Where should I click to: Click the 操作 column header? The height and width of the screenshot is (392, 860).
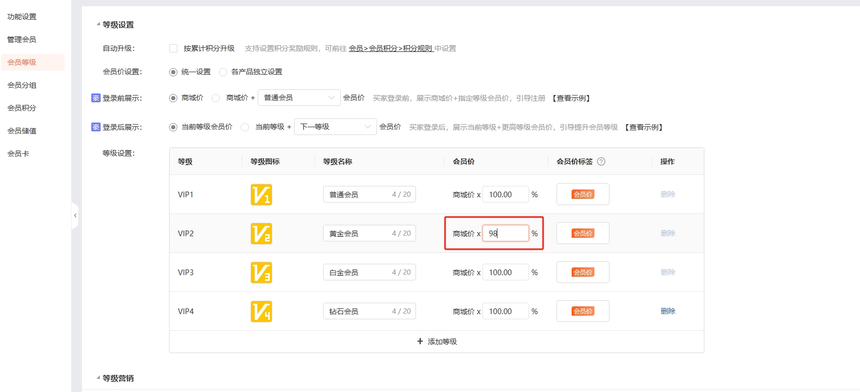coord(667,162)
